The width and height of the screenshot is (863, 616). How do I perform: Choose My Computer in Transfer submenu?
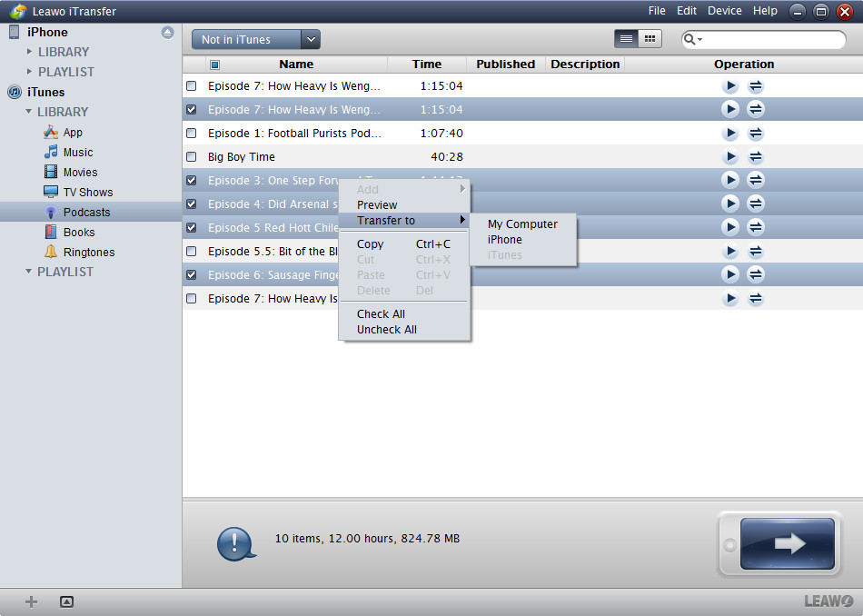522,224
